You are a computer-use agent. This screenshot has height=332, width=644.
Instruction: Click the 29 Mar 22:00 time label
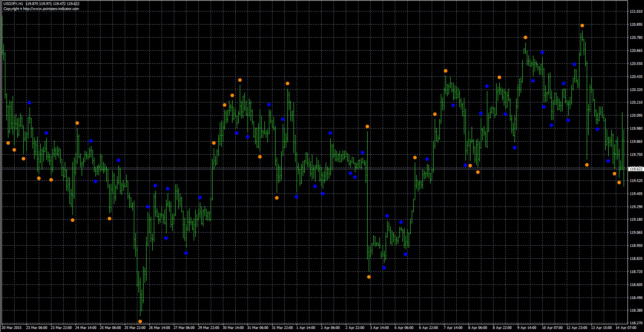click(x=208, y=328)
